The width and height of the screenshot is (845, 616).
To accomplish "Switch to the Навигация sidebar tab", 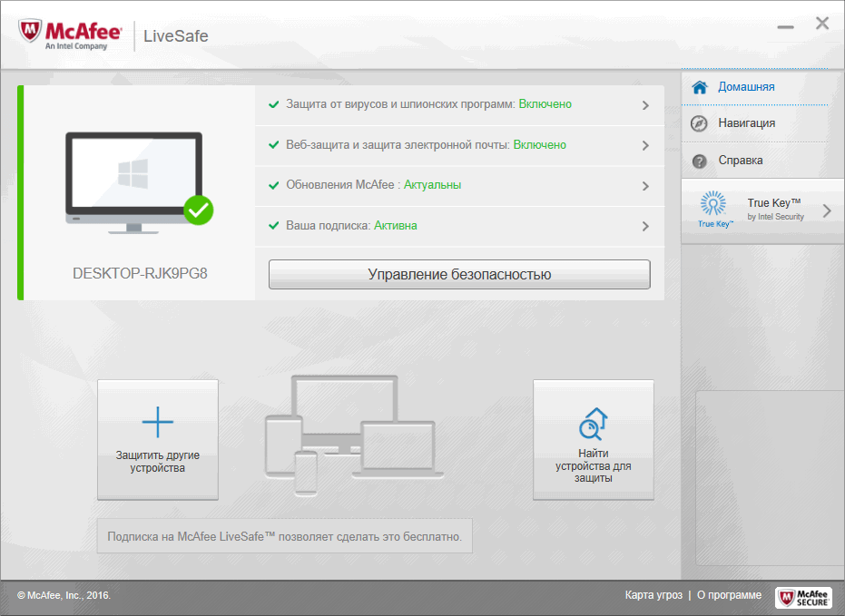I will (748, 122).
